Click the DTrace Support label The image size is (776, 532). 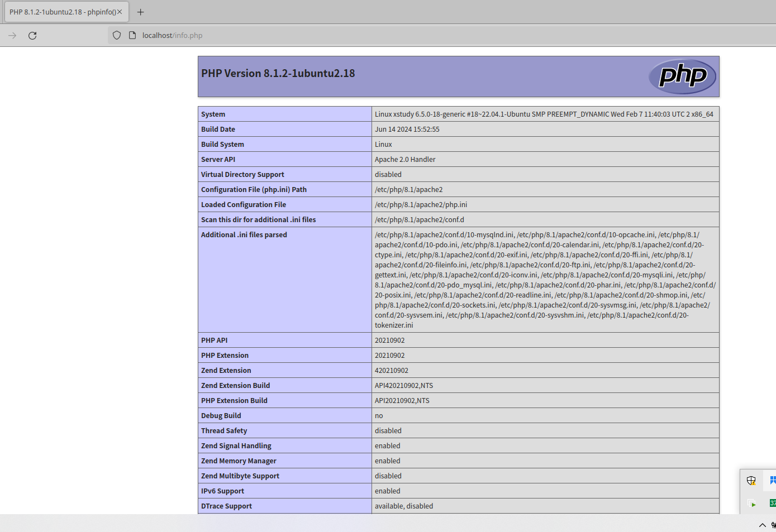227,506
